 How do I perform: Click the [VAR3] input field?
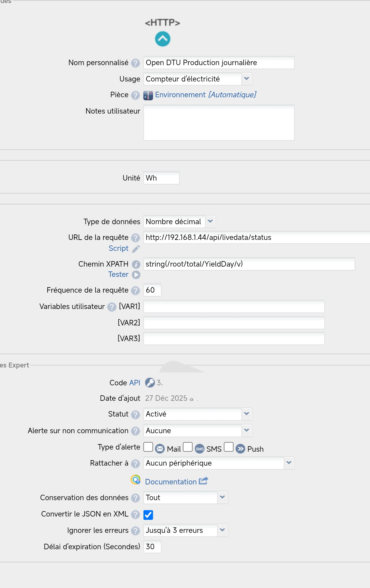coord(234,339)
